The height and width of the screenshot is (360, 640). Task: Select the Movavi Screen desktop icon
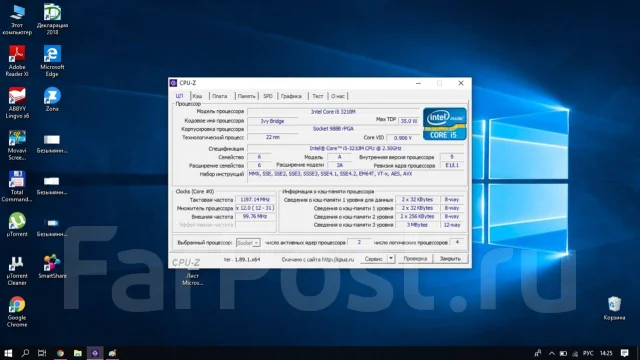click(17, 145)
